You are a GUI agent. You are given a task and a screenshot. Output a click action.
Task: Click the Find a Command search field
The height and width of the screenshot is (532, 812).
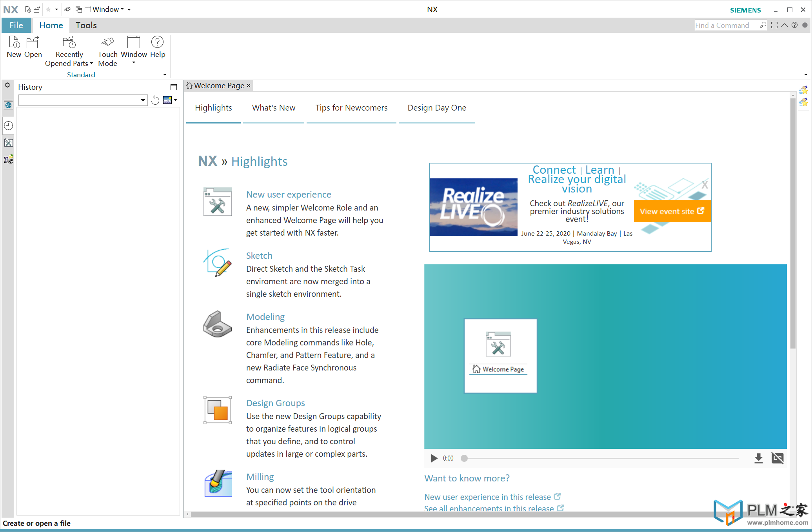(x=727, y=25)
